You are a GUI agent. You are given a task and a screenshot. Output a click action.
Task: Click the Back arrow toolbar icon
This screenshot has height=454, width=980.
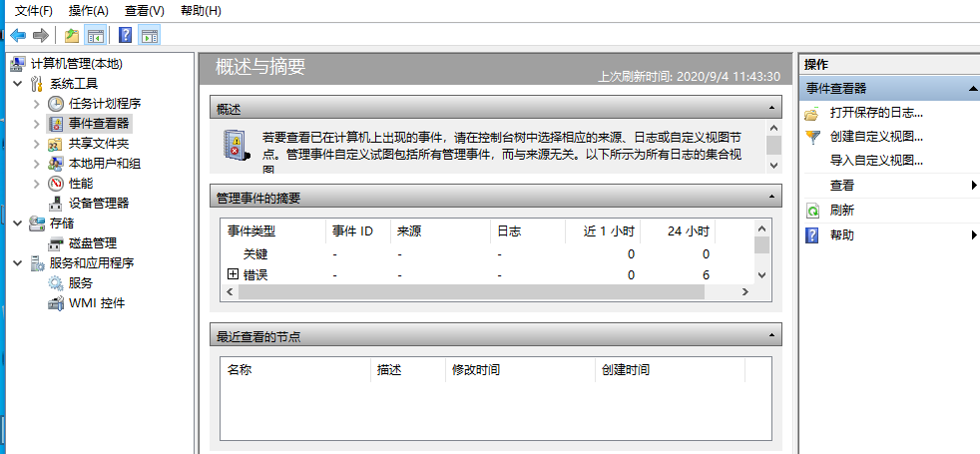(x=18, y=35)
